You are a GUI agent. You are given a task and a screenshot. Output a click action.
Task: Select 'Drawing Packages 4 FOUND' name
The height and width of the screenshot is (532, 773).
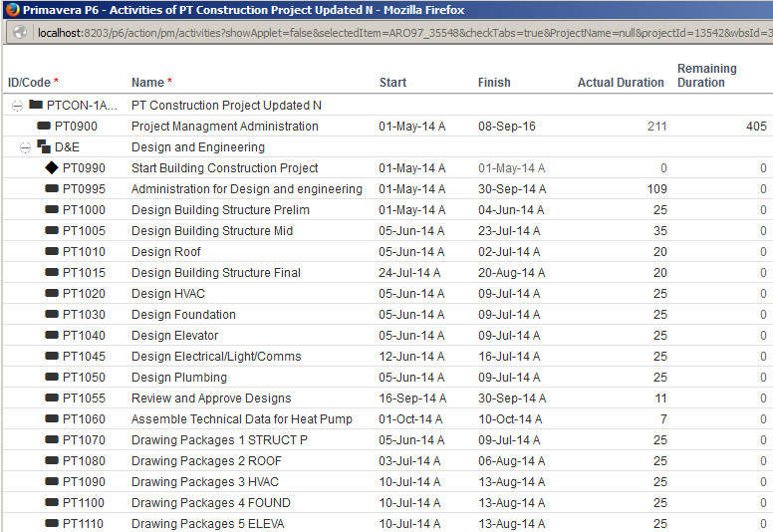tap(210, 503)
